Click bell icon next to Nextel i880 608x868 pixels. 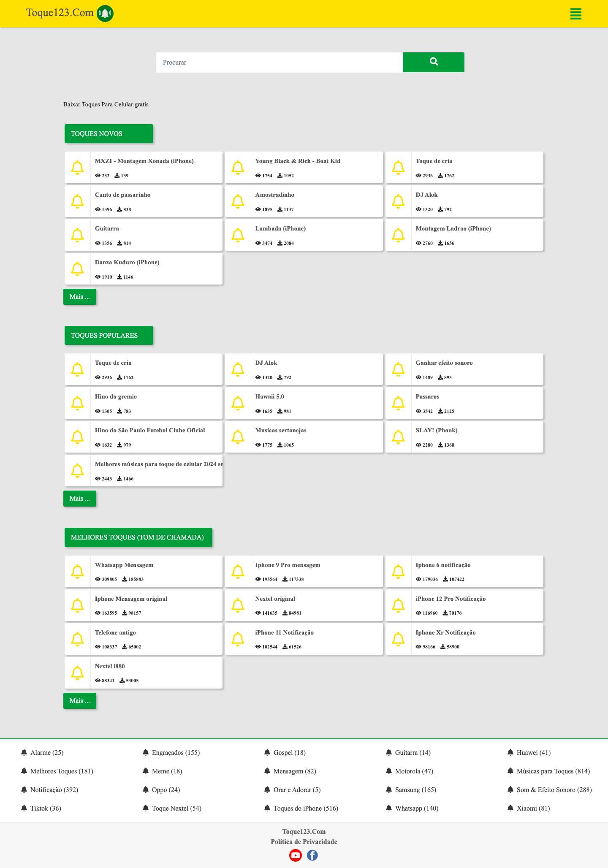[77, 673]
